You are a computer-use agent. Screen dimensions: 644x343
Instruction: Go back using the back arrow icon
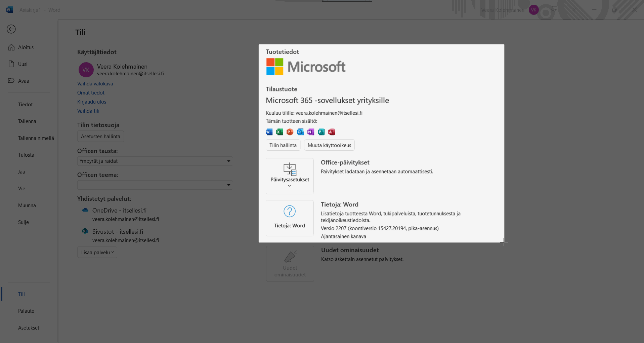tap(11, 29)
